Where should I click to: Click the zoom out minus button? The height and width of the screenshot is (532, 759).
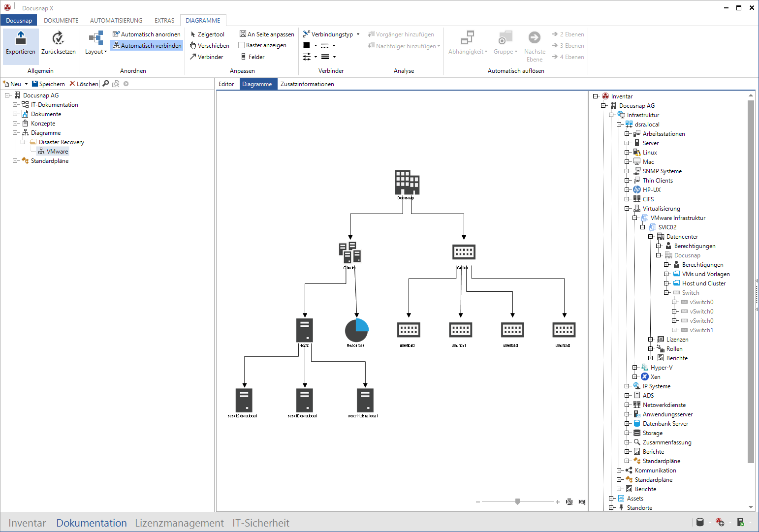(478, 502)
